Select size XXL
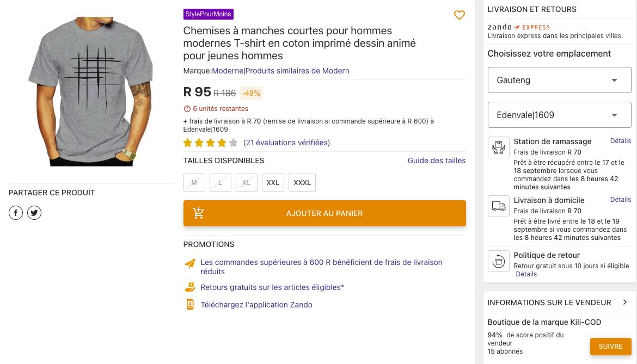The image size is (637, 364). [x=273, y=182]
